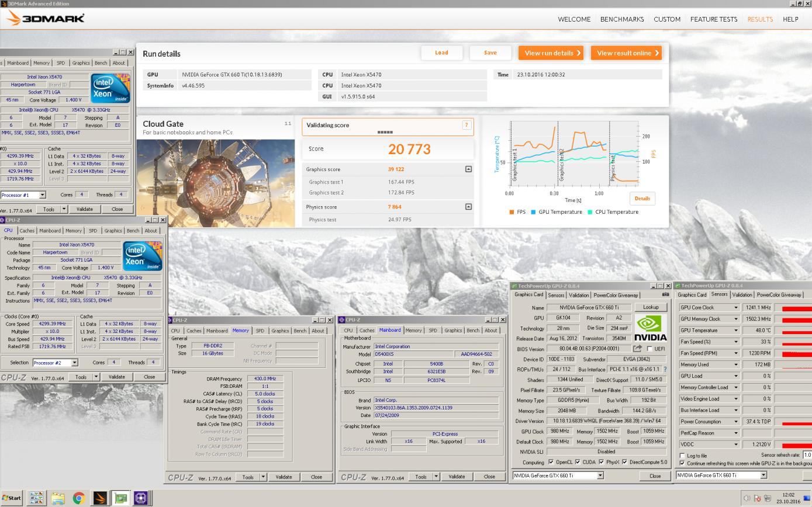Viewport: 812px width, 507px height.
Task: Switch to GPU-Z via taskbar icon
Action: tap(121, 498)
